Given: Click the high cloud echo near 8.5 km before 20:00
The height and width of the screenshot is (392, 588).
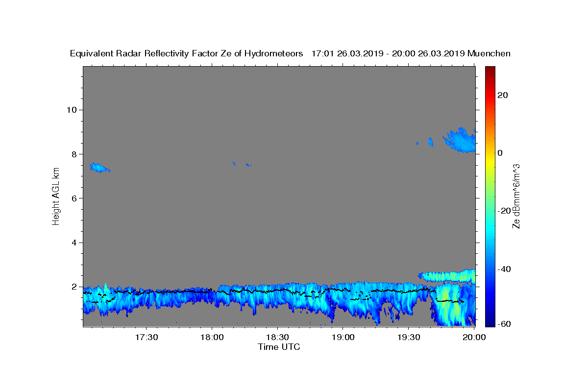Looking at the screenshot, I should click(x=460, y=140).
